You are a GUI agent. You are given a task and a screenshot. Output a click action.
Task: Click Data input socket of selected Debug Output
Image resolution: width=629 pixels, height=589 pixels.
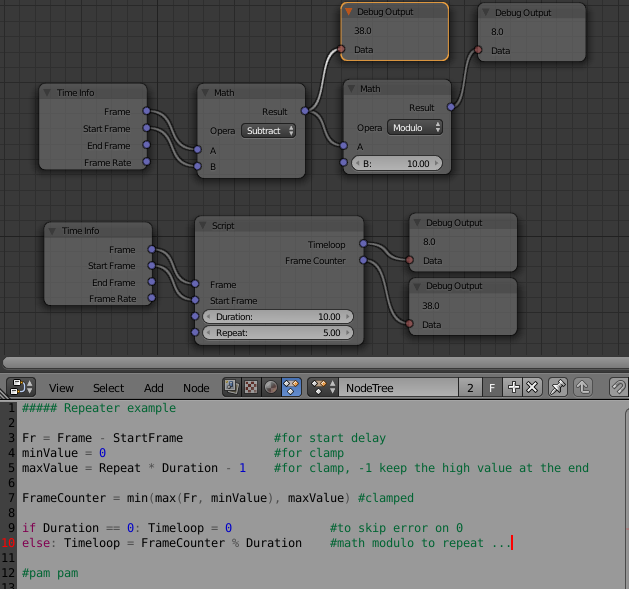341,49
